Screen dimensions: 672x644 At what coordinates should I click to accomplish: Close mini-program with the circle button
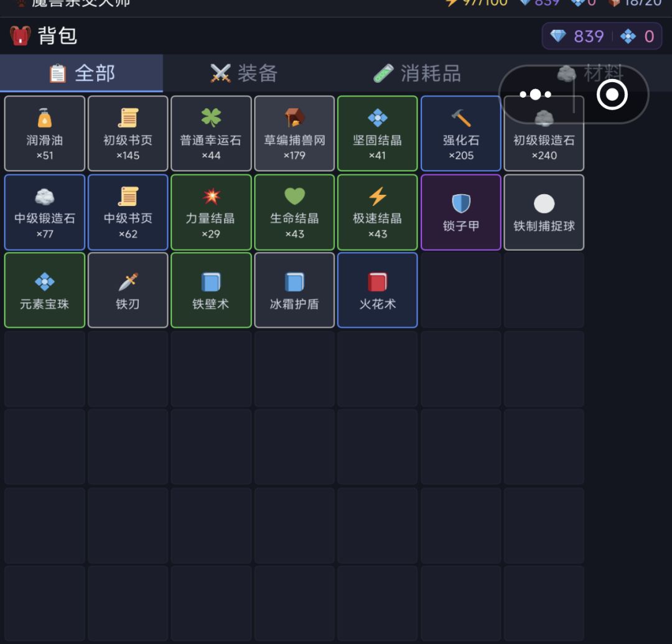(612, 94)
